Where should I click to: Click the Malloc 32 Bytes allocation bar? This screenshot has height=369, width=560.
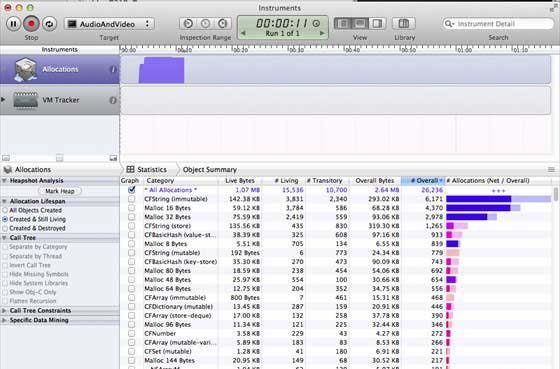pos(471,217)
